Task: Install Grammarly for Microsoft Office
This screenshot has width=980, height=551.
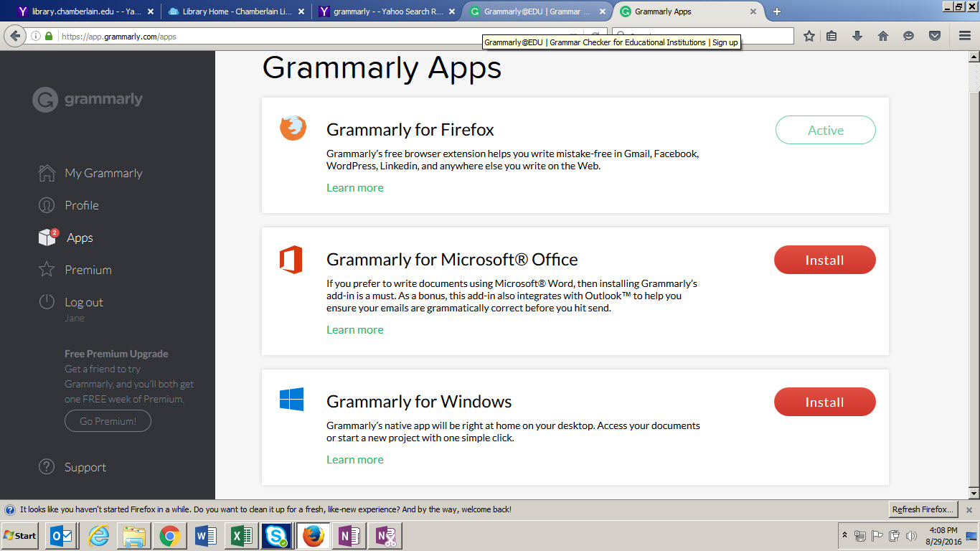Action: [x=825, y=260]
